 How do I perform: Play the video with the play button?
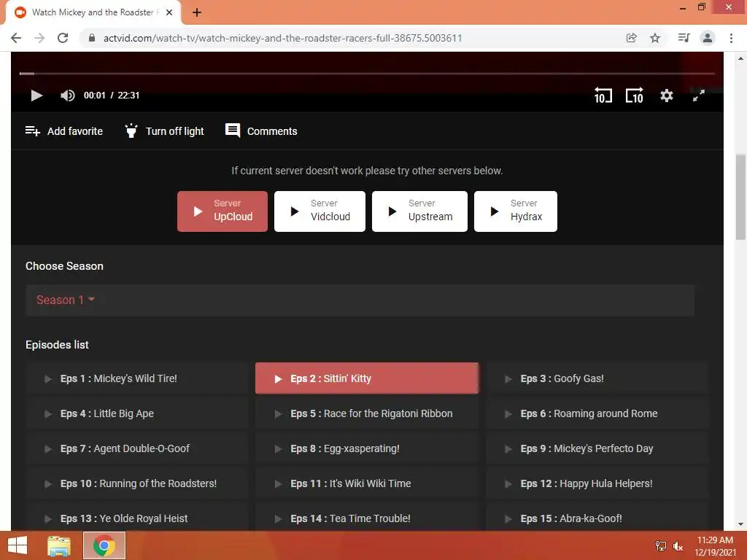tap(36, 96)
